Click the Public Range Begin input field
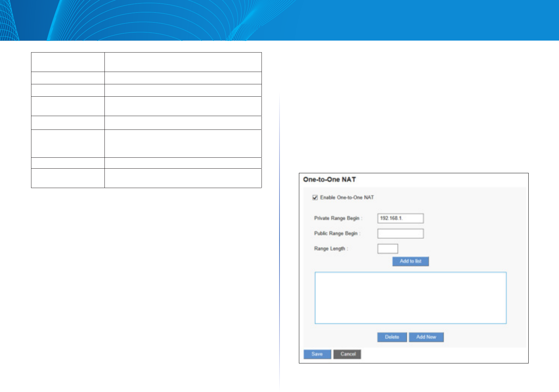559x392 pixels. [400, 234]
